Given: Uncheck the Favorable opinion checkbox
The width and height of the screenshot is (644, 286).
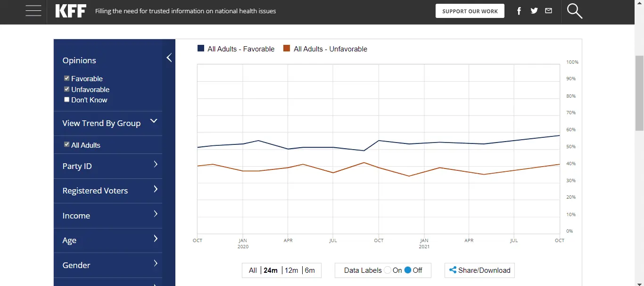Looking at the screenshot, I should click(67, 78).
